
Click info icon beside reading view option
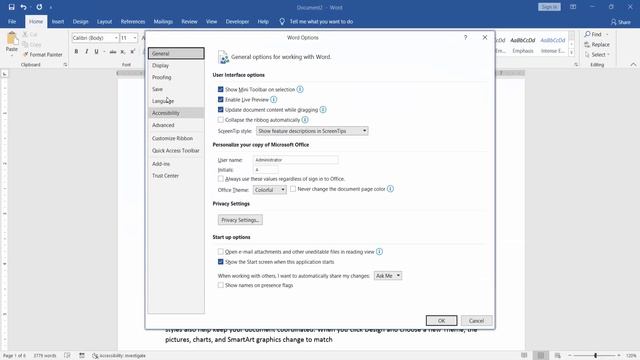(x=379, y=252)
